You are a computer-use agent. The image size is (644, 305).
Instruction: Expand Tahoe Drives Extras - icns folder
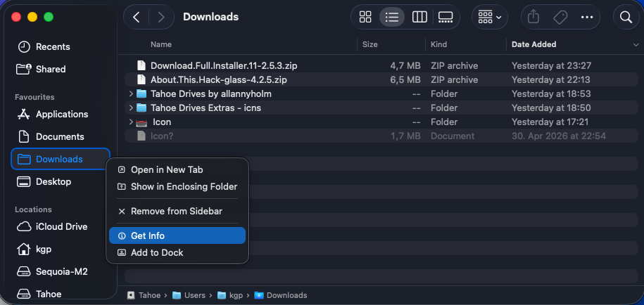click(131, 108)
